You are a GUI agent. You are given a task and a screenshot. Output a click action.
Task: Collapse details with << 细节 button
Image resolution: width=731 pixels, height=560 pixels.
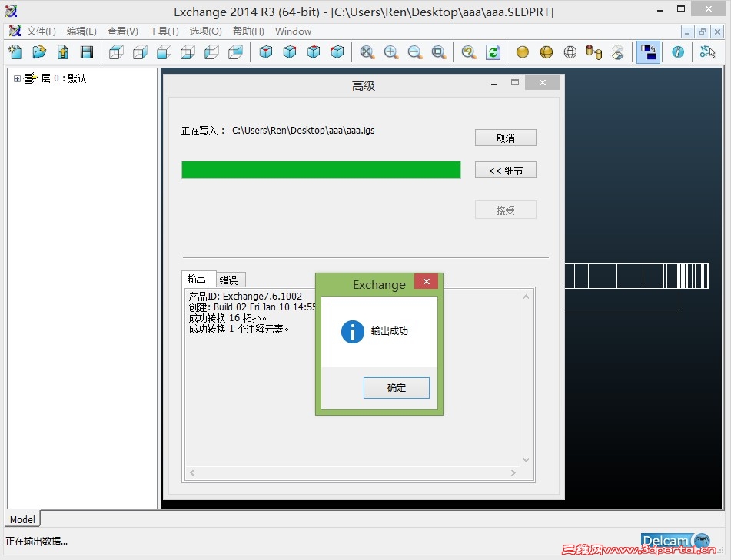505,170
